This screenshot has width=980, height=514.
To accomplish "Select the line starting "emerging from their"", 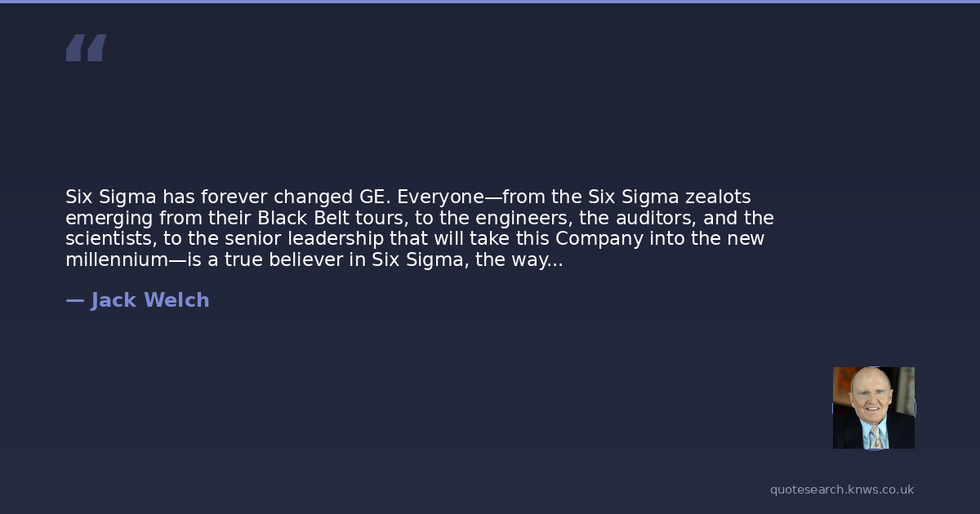I will pyautogui.click(x=419, y=219).
